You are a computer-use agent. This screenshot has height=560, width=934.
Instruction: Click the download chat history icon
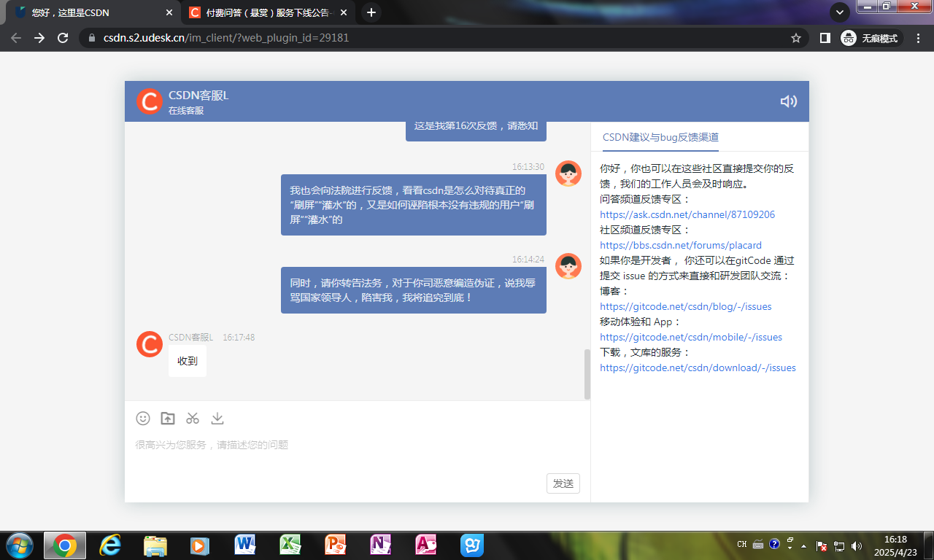click(217, 419)
